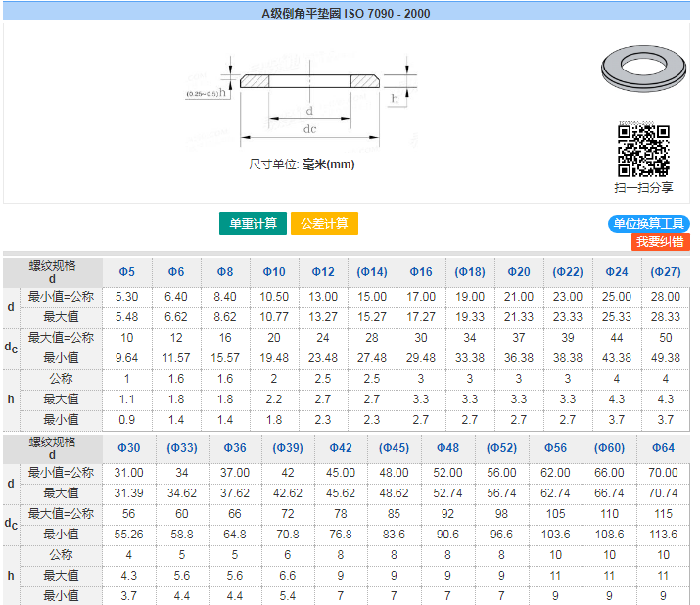Open the 公差计算 tolerance calculator
The image size is (700, 605).
point(324,223)
